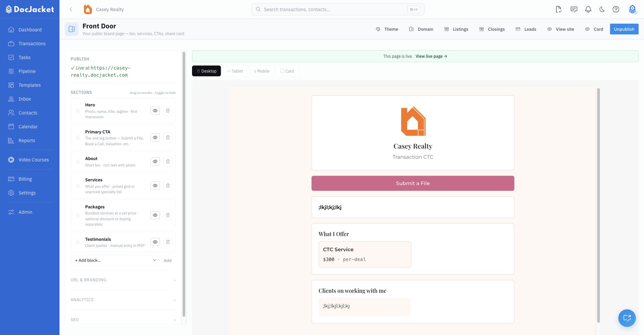Switch preview to Desktop
Screen dimensions: 644x335
coord(207,71)
